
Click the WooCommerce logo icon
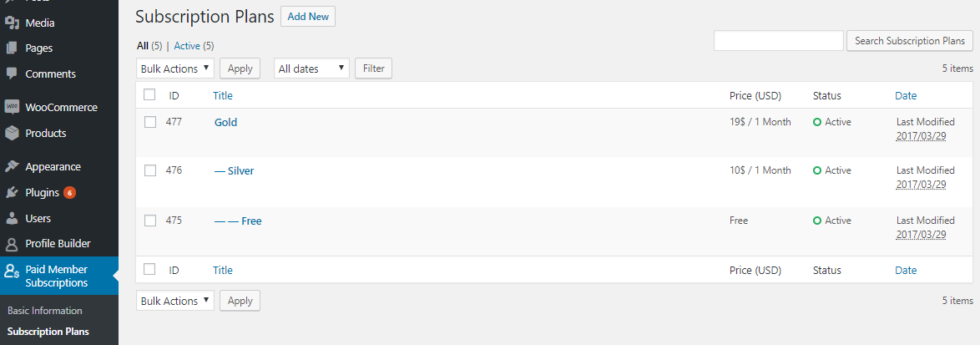[x=12, y=107]
